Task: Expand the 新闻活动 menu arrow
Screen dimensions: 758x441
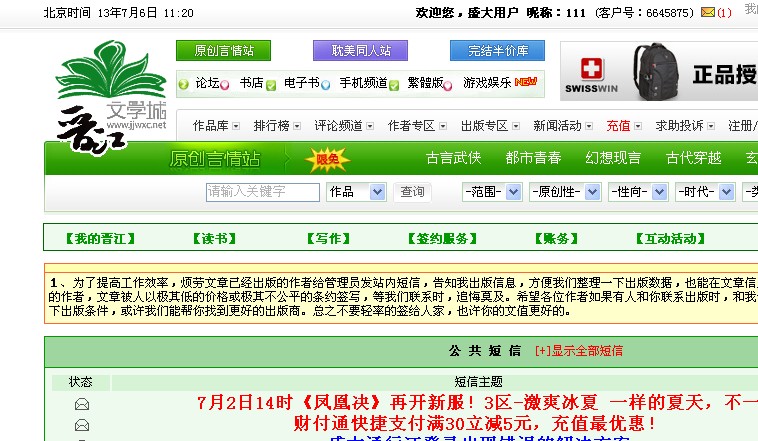Action: [x=589, y=126]
